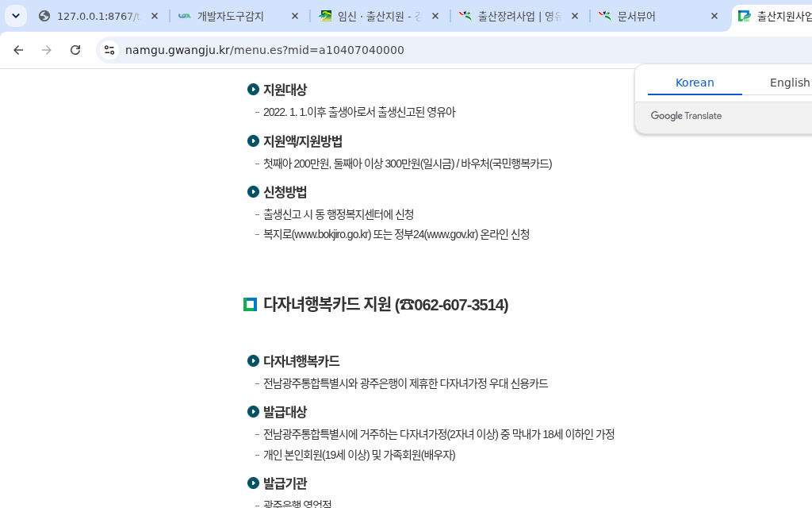This screenshot has height=508, width=812.
Task: Click the 첫째아 200만원 support amount line
Action: [x=407, y=164]
